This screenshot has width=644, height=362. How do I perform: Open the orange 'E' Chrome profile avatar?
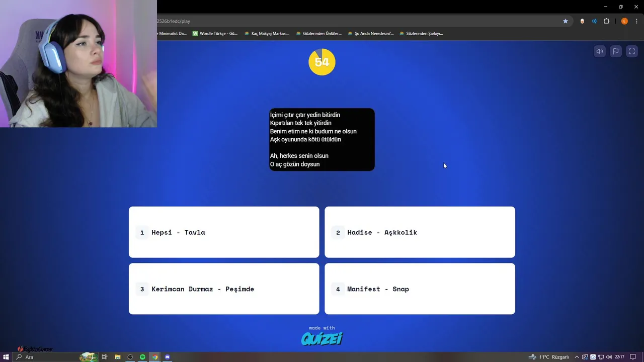624,21
